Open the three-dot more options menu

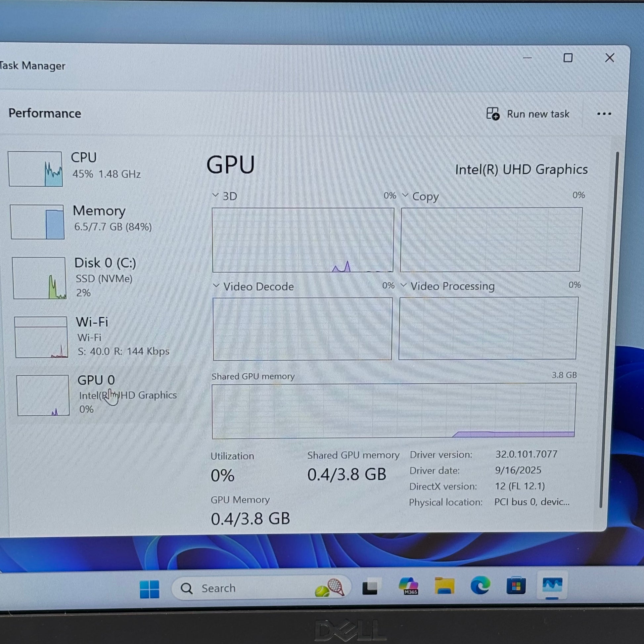pyautogui.click(x=604, y=114)
